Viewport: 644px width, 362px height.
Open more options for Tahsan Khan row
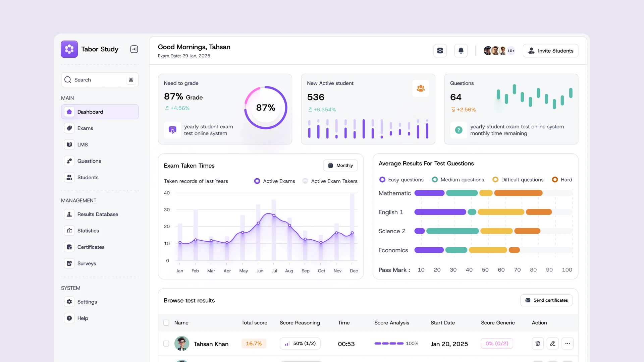(x=568, y=344)
